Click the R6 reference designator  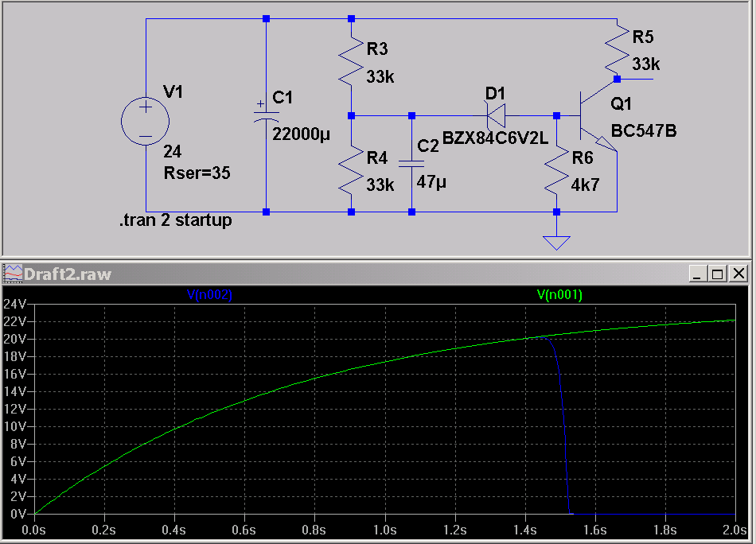[x=583, y=158]
